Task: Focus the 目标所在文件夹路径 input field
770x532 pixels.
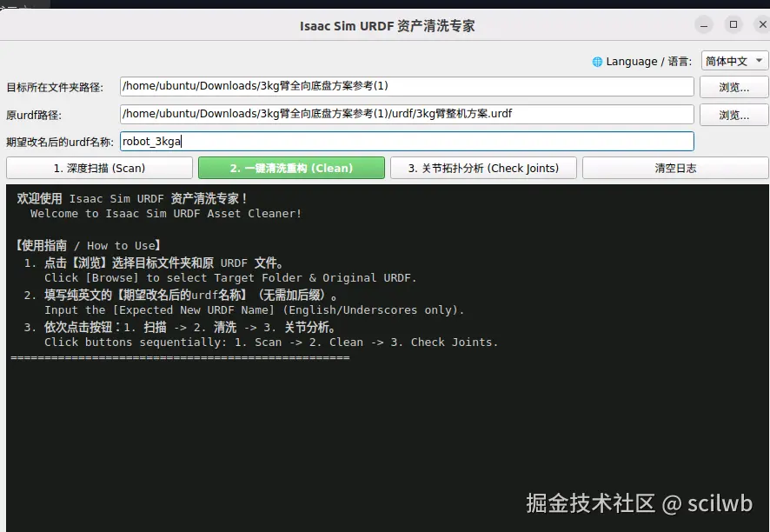Action: pyautogui.click(x=407, y=86)
